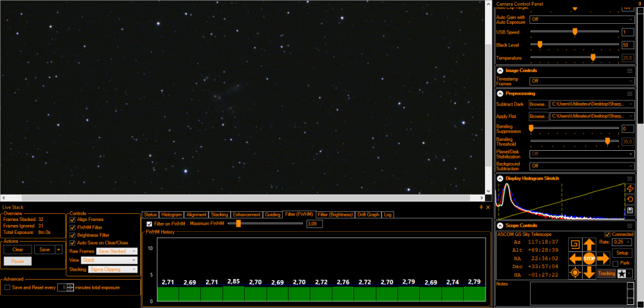Click the pin icon on Live Stack panel
The width and height of the screenshot is (644, 308).
pos(481,207)
